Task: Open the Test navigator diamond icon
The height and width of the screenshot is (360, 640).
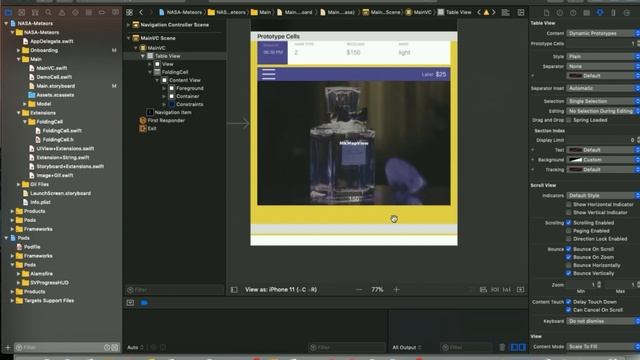Action: pos(75,13)
